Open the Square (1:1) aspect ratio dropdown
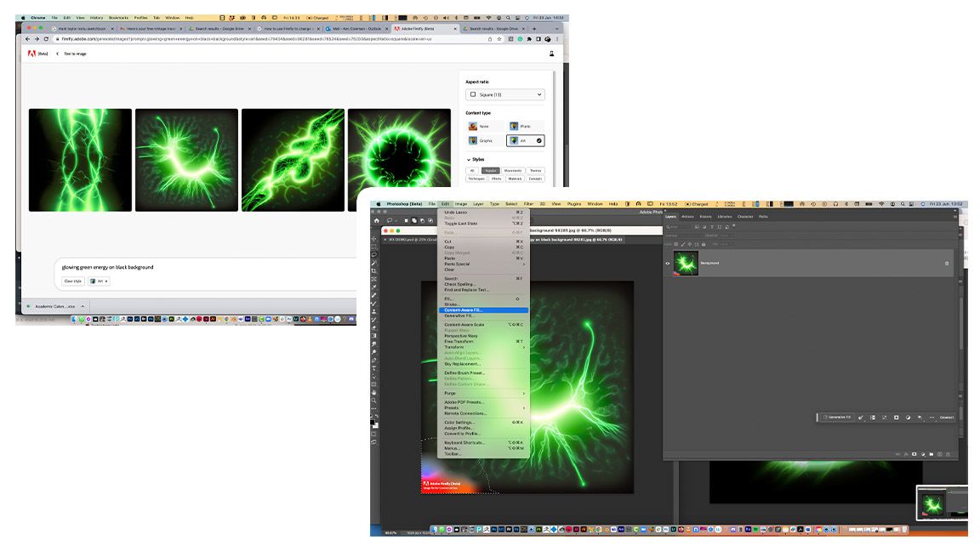 505,94
